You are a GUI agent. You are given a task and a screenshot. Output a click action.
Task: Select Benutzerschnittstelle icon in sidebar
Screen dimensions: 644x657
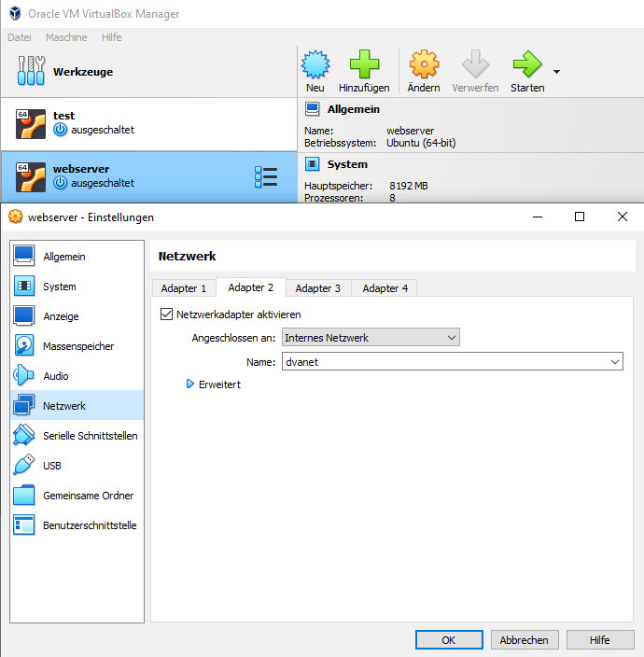24,524
